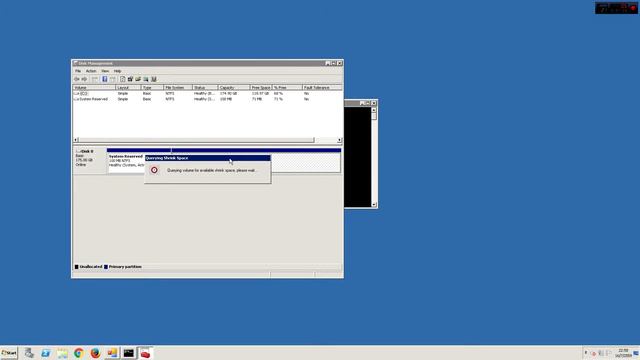Open the File menu in Disk Management

(78, 71)
